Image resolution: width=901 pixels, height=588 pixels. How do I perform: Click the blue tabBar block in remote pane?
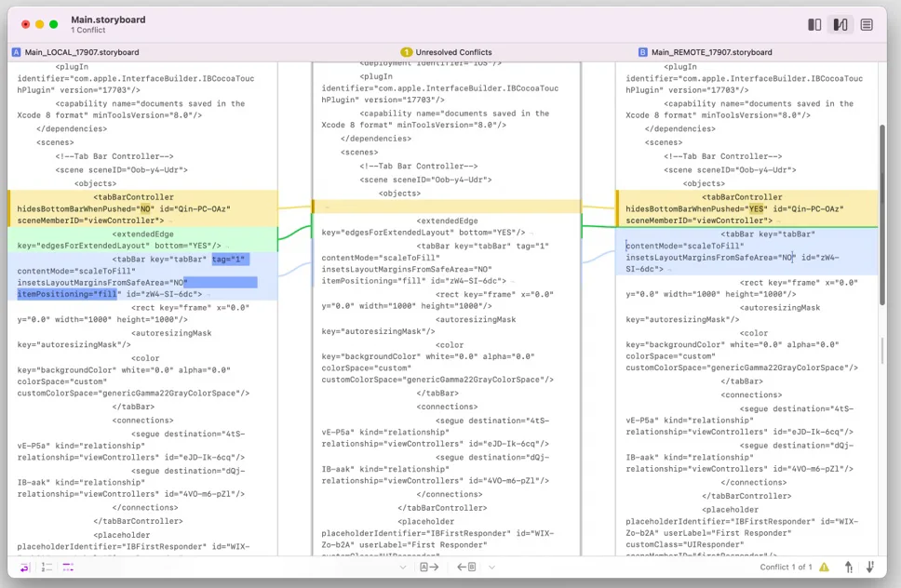[x=747, y=251]
